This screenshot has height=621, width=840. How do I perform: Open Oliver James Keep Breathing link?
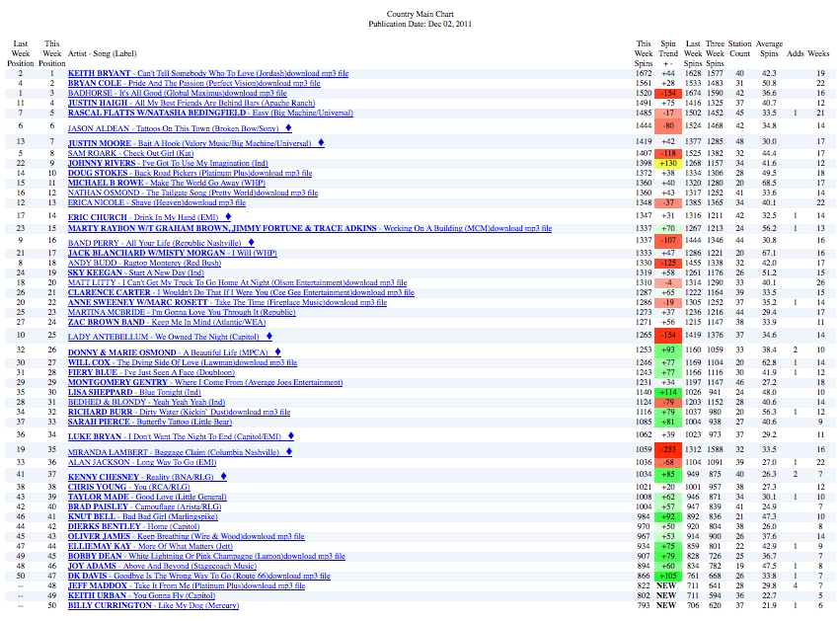(x=186, y=536)
